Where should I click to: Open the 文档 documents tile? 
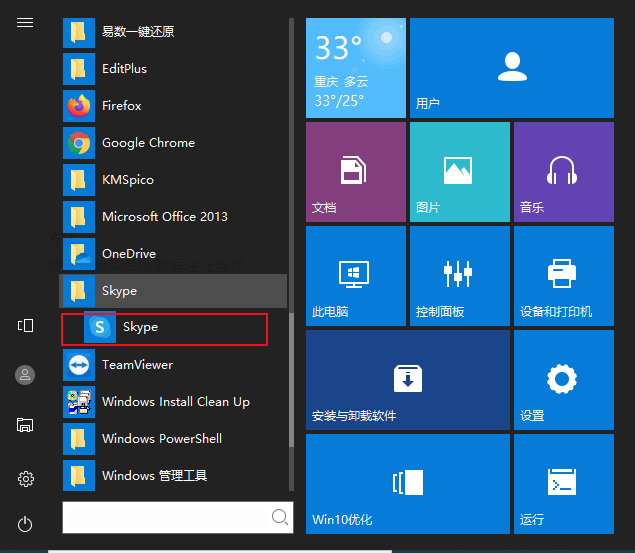pos(356,172)
